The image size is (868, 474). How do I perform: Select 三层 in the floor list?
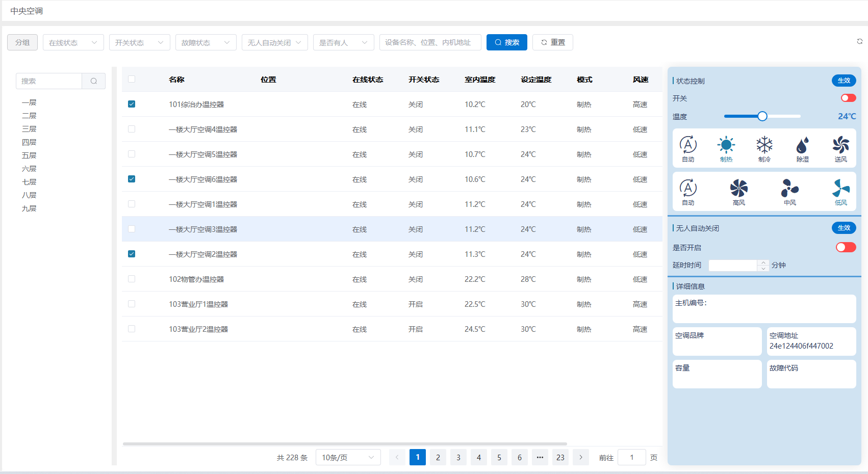point(29,129)
